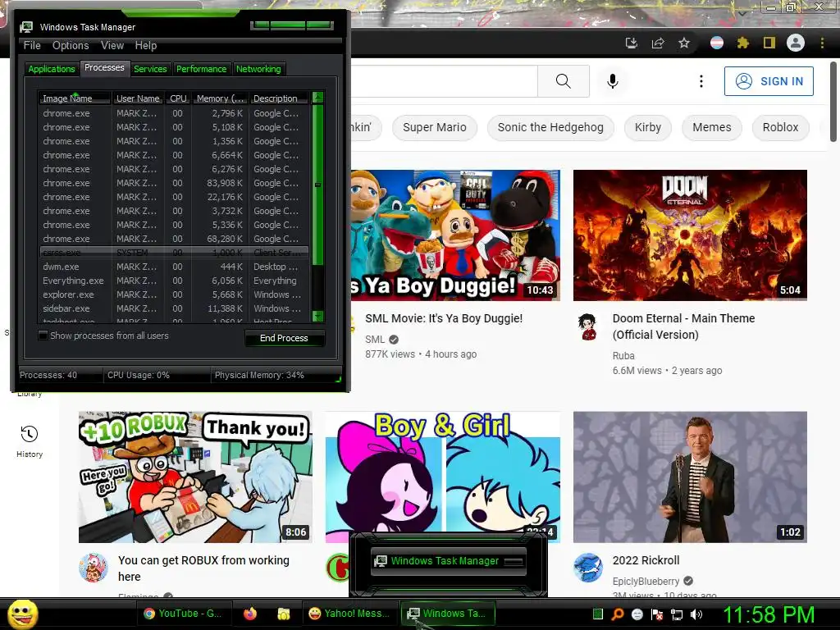This screenshot has width=840, height=630.
Task: Click the orange magnifier tray icon
Action: click(x=618, y=614)
